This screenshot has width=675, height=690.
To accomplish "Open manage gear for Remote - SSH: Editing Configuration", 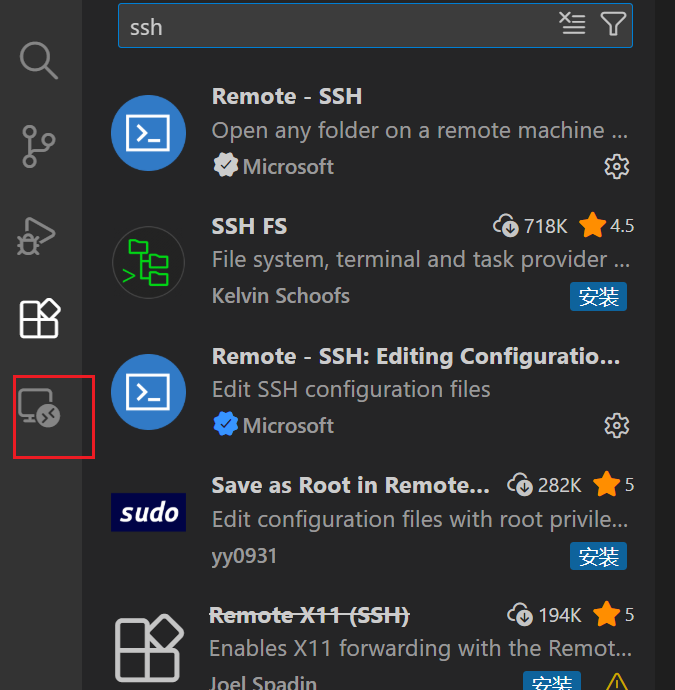I will coord(616,426).
